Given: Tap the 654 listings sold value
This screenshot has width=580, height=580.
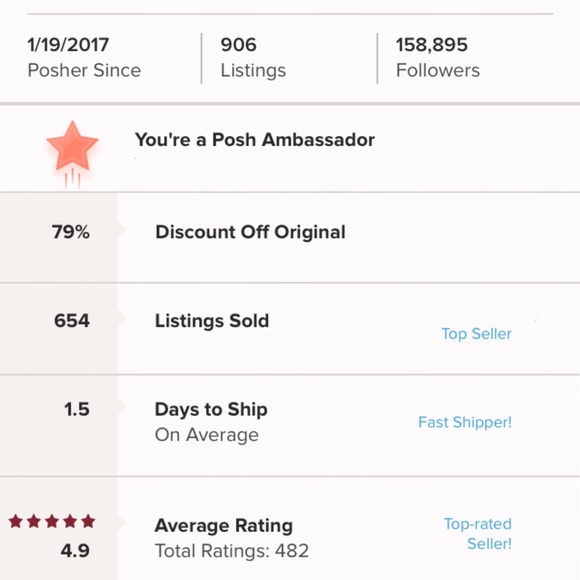Looking at the screenshot, I should point(72,320).
